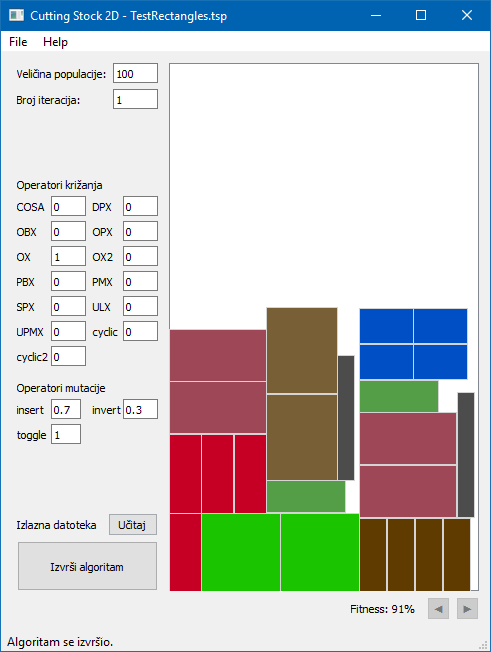Select the OX crossover value field

click(x=69, y=256)
